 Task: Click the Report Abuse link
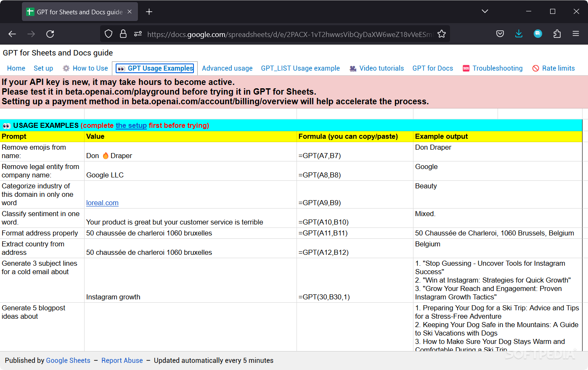[122, 360]
